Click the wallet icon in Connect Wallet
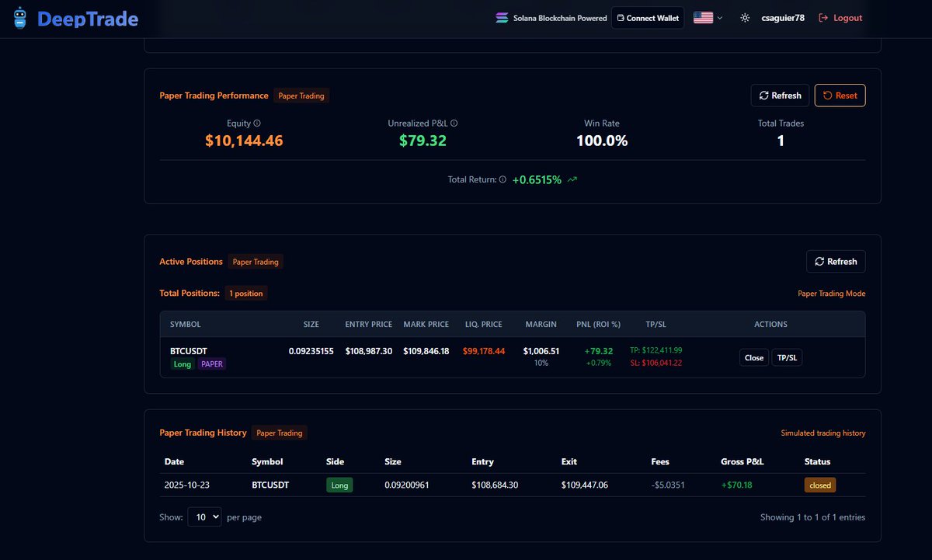This screenshot has width=932, height=560. click(619, 17)
